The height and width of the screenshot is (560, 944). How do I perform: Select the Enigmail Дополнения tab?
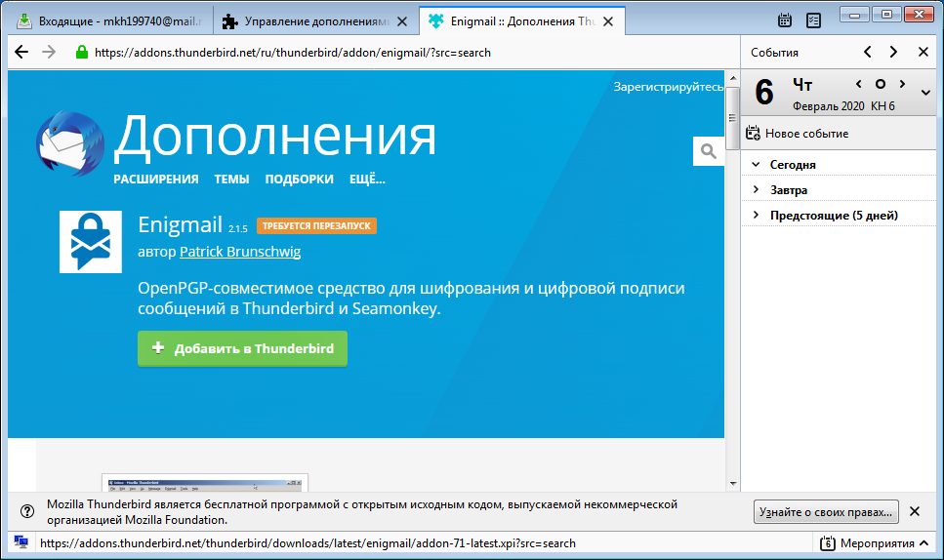point(521,21)
